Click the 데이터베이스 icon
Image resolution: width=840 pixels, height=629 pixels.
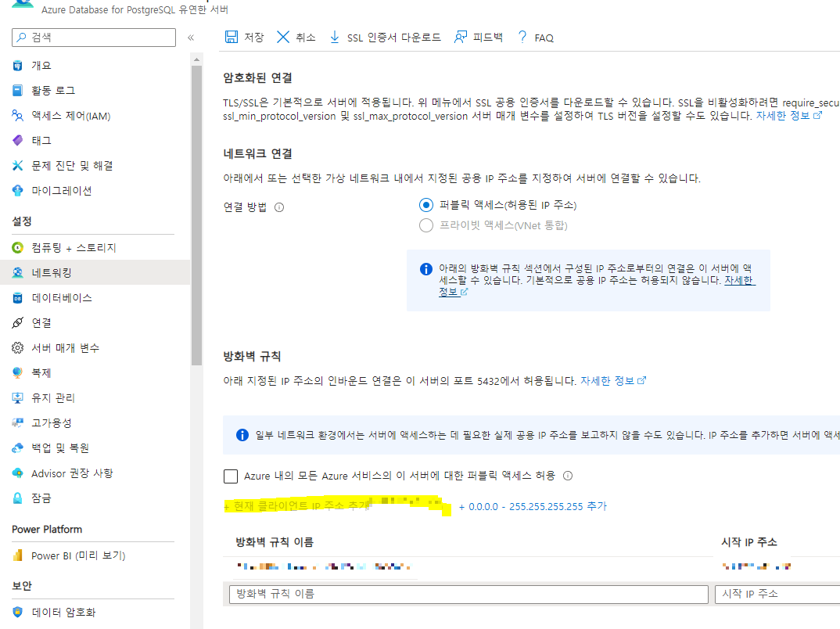coord(18,298)
